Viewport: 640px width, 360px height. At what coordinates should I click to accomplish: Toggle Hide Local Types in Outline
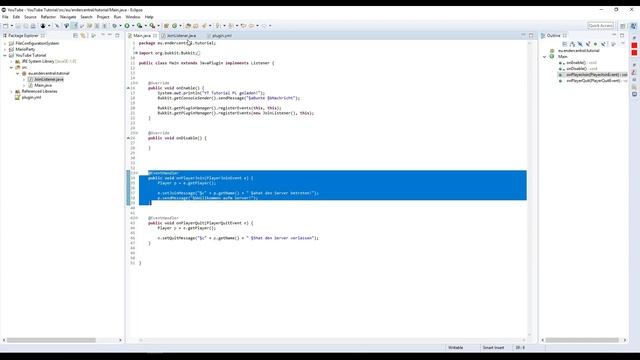point(603,44)
